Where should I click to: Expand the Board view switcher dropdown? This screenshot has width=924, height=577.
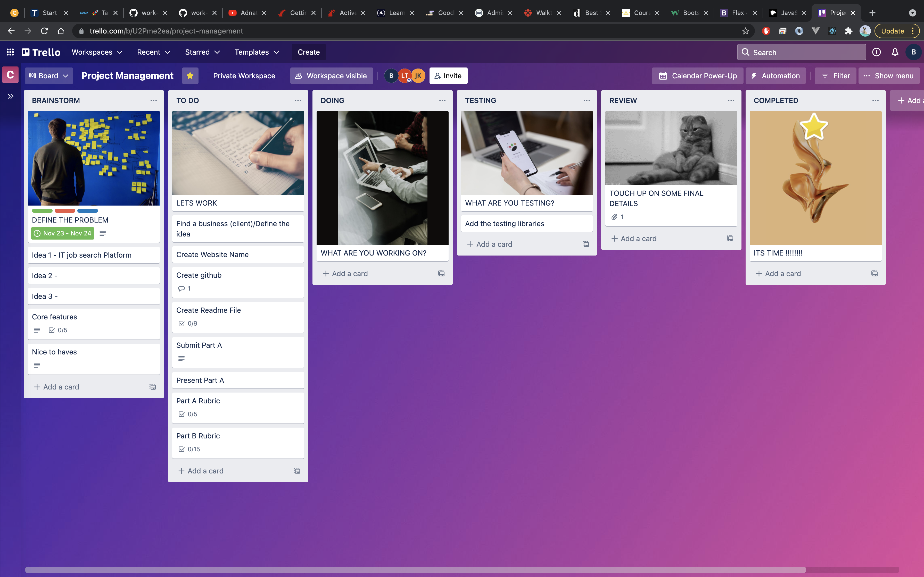pyautogui.click(x=49, y=75)
